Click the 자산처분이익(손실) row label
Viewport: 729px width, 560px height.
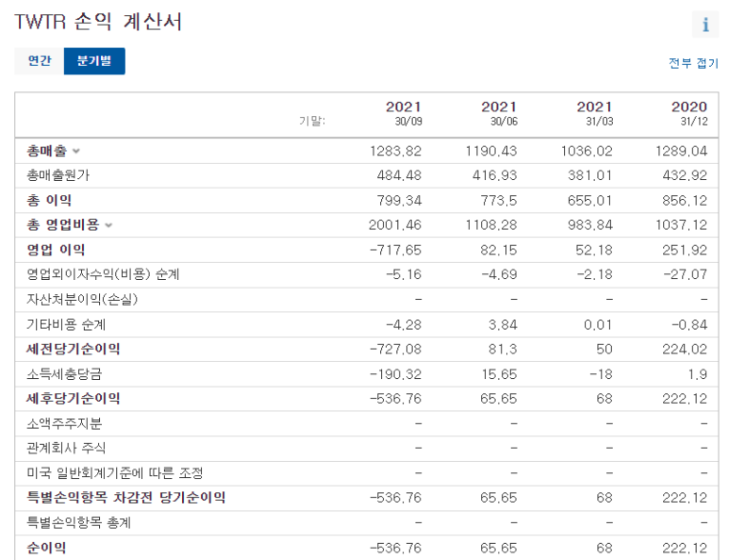click(82, 300)
